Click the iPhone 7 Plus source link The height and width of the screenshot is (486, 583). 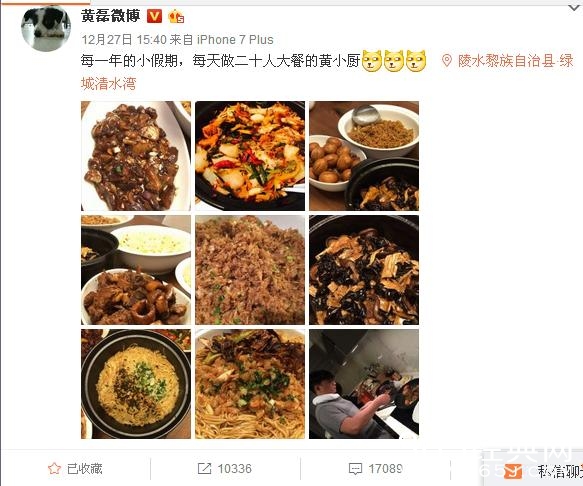235,39
